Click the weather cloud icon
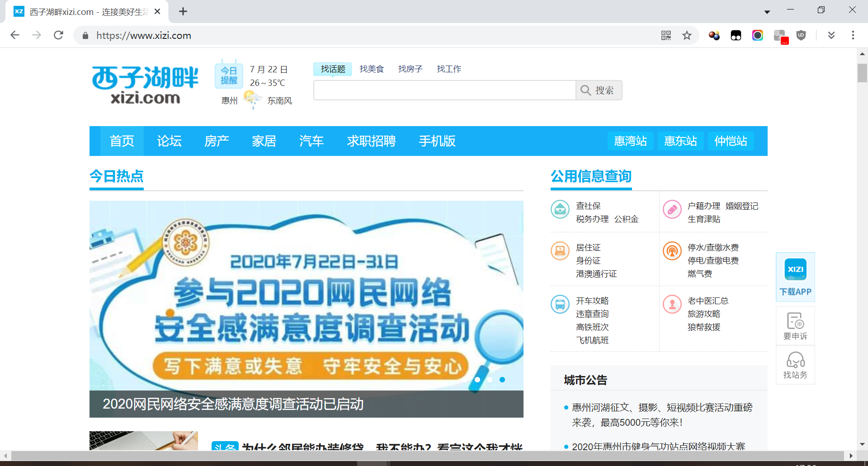The width and height of the screenshot is (868, 466). (253, 99)
